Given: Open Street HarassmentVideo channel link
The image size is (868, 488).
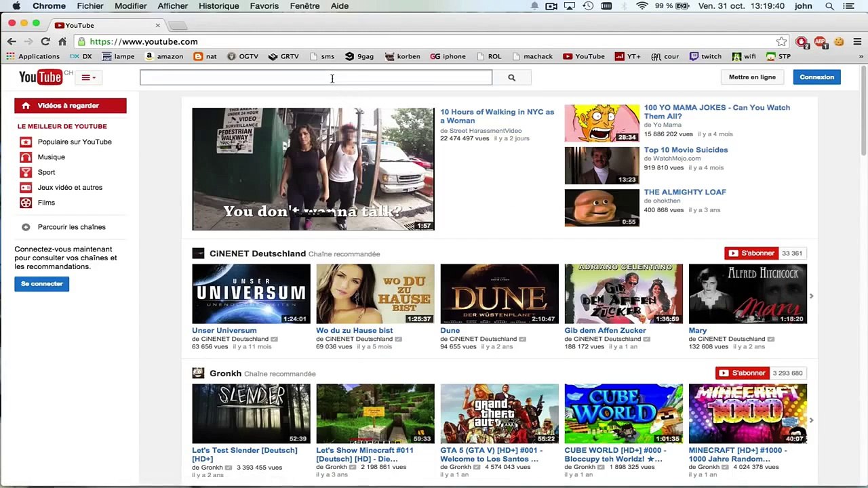Looking at the screenshot, I should (x=486, y=130).
